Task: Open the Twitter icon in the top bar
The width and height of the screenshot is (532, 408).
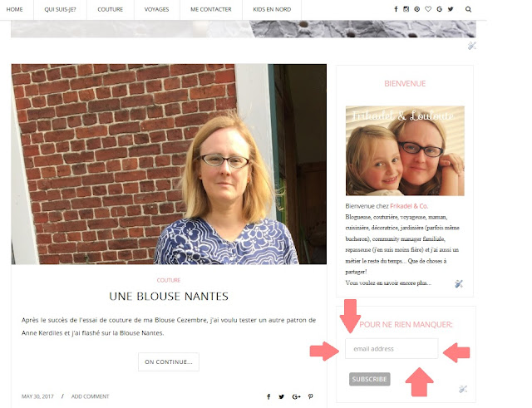Action: coord(451,9)
